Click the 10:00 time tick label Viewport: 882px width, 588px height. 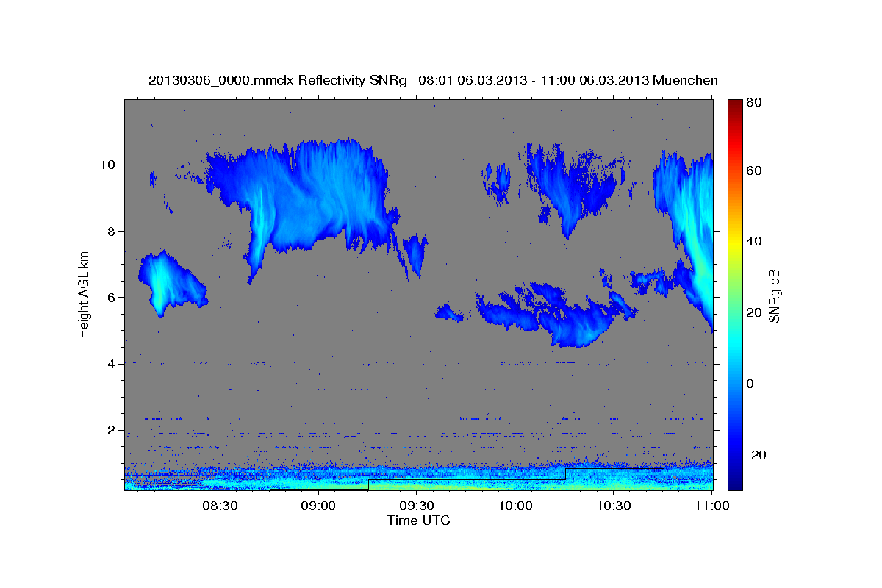click(x=515, y=506)
